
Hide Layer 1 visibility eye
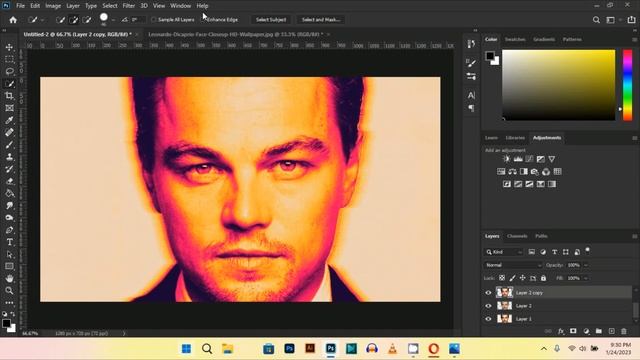tap(488, 319)
